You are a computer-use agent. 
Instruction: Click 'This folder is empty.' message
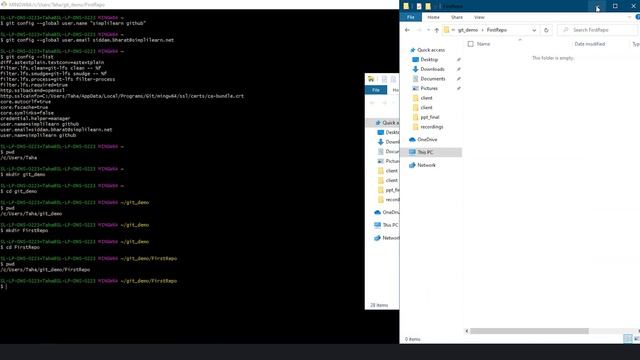tap(553, 58)
